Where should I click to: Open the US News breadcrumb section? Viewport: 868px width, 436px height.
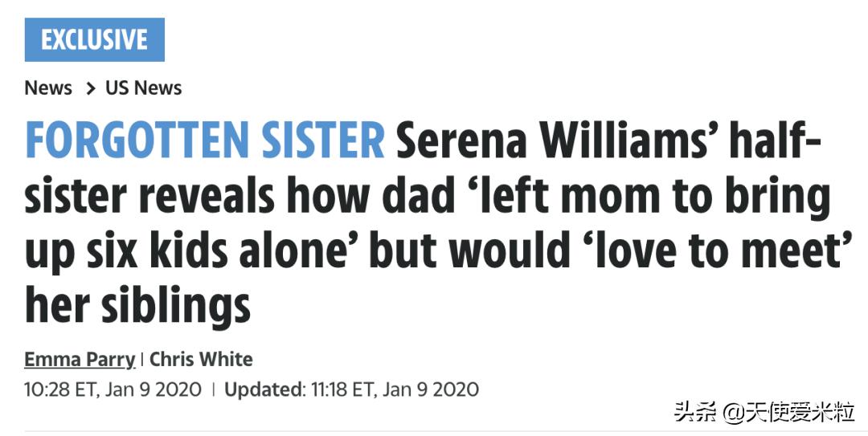click(x=144, y=88)
